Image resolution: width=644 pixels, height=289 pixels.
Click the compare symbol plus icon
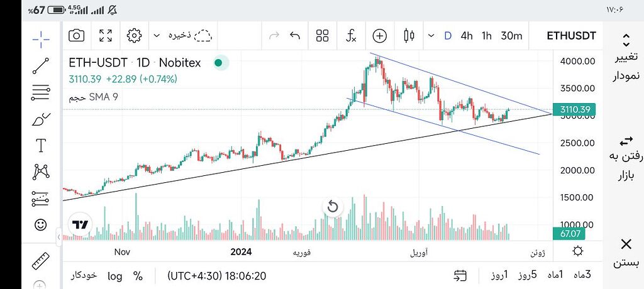(x=380, y=35)
